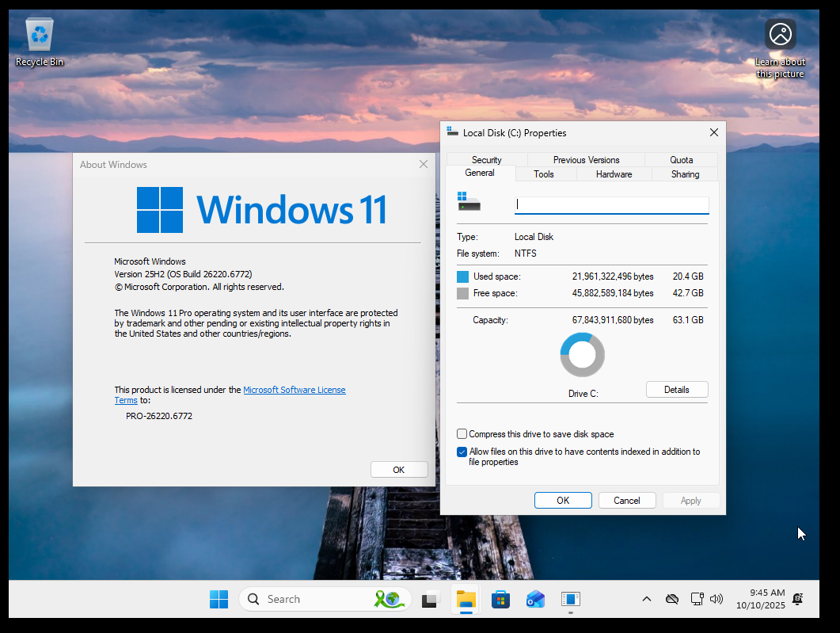840x633 pixels.
Task: Switch to the Hardware tab
Action: click(x=614, y=174)
